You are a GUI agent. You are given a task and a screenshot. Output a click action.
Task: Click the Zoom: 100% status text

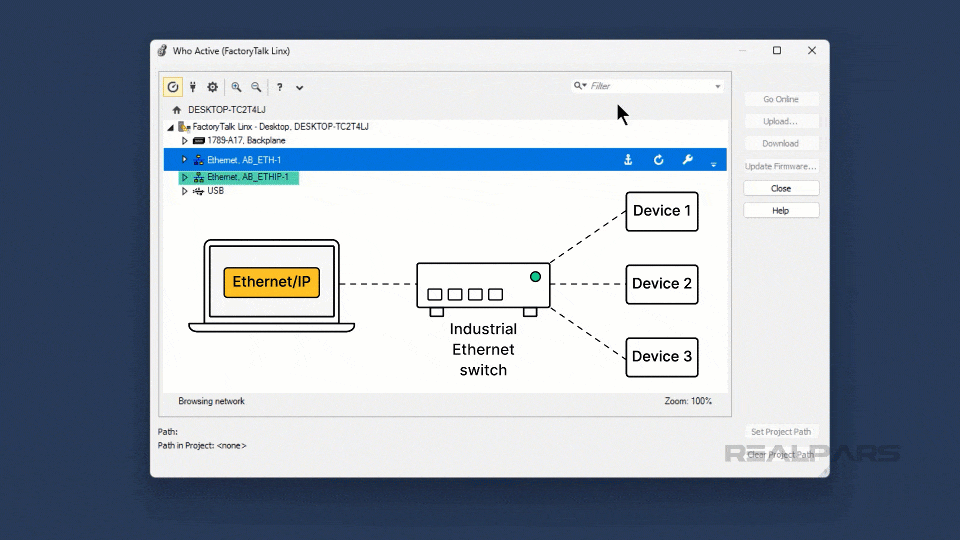pyautogui.click(x=688, y=401)
